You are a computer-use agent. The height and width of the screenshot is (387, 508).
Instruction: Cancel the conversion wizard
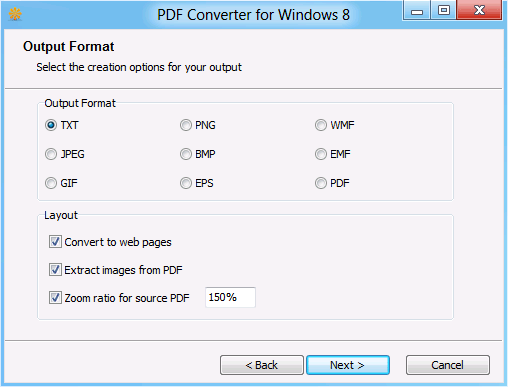[x=448, y=365]
